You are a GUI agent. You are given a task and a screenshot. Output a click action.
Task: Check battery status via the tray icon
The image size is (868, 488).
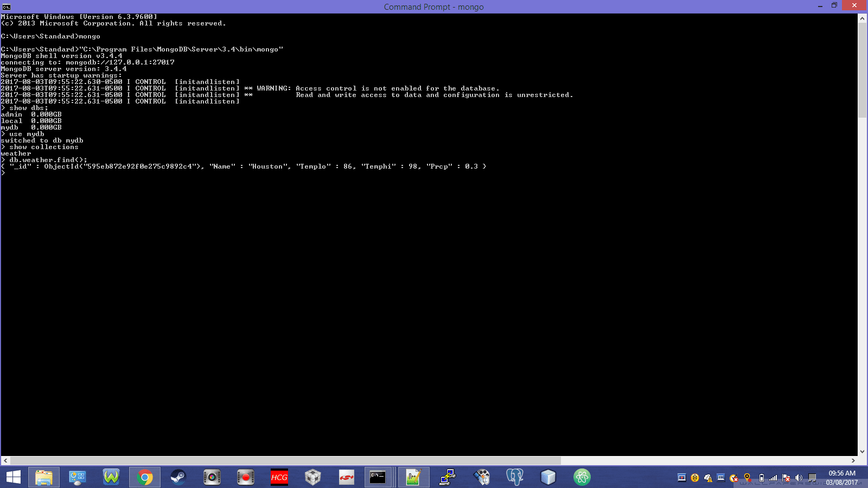[762, 478]
